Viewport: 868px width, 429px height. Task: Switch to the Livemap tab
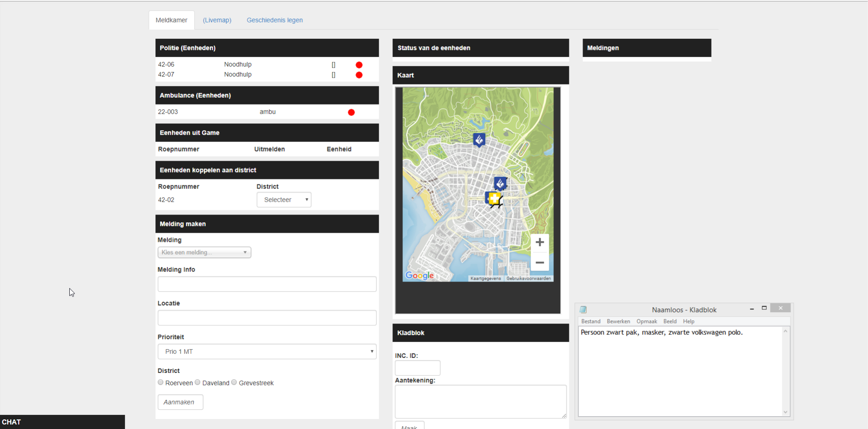(x=217, y=20)
